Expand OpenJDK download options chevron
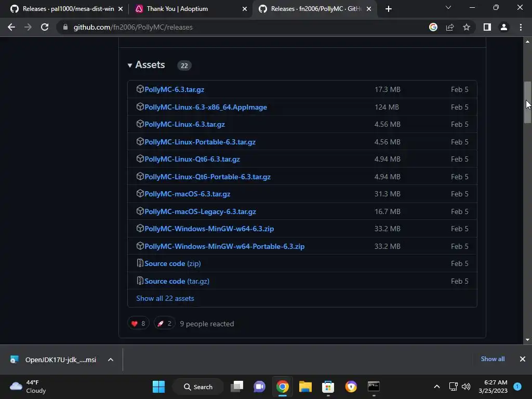 point(111,360)
